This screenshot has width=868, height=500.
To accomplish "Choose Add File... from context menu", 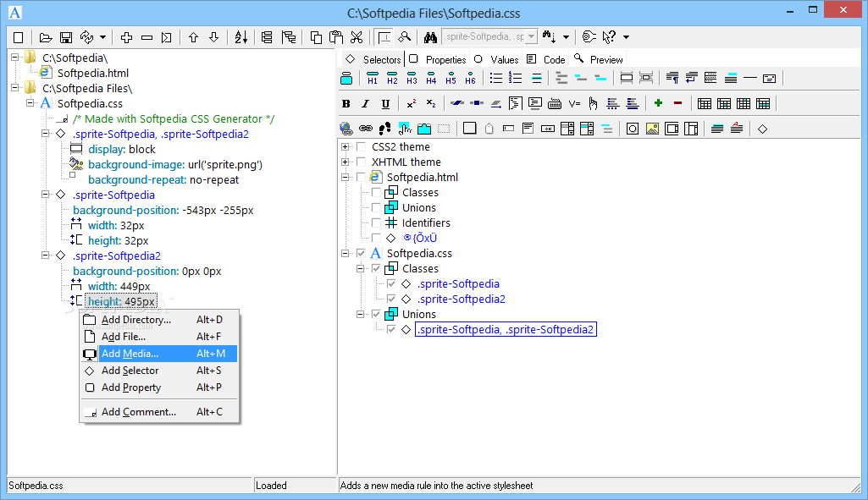I will coord(159,336).
